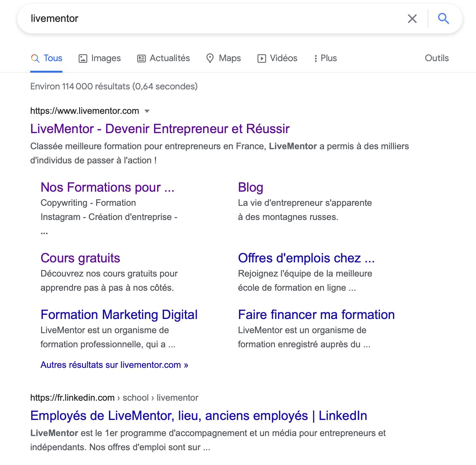The height and width of the screenshot is (465, 476).
Task: Click the fr.linkedin.com › school › livementor breadcrumb
Action: pos(114,398)
